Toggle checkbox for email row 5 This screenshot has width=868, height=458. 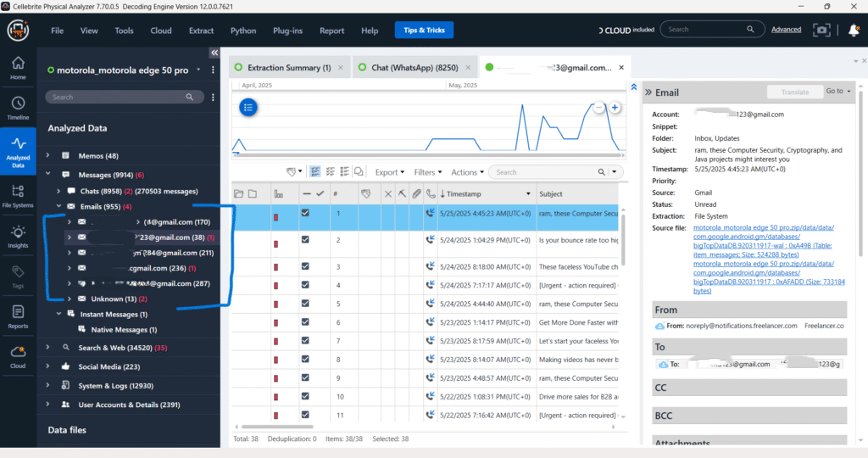coord(305,303)
